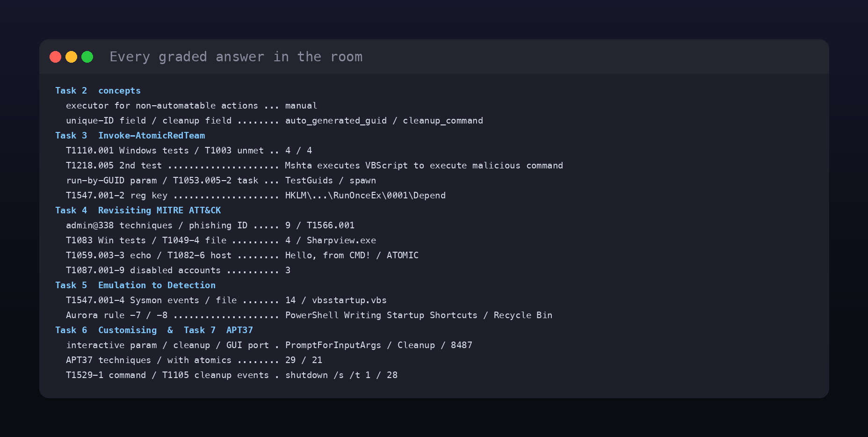Click the red close dot
The height and width of the screenshot is (437, 868).
coord(55,57)
